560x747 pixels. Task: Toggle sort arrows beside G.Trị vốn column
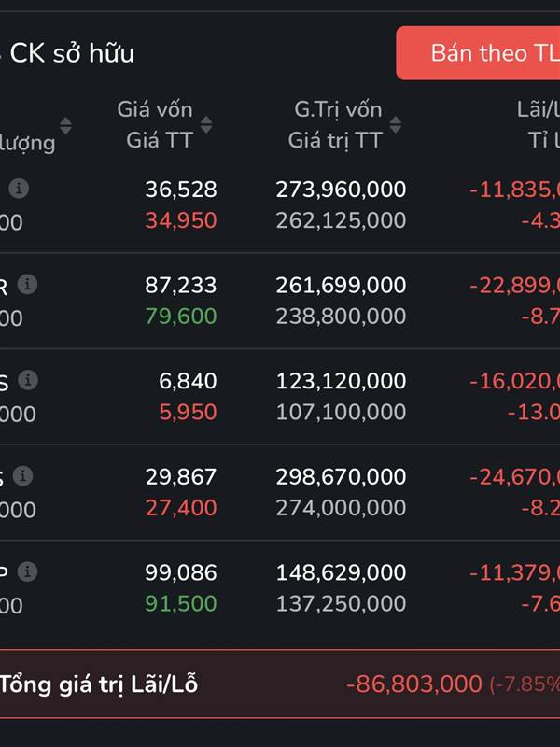pos(396,124)
